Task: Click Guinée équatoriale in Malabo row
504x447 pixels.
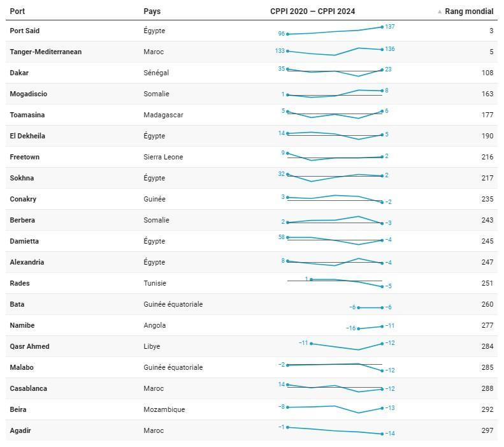Action: coord(173,367)
